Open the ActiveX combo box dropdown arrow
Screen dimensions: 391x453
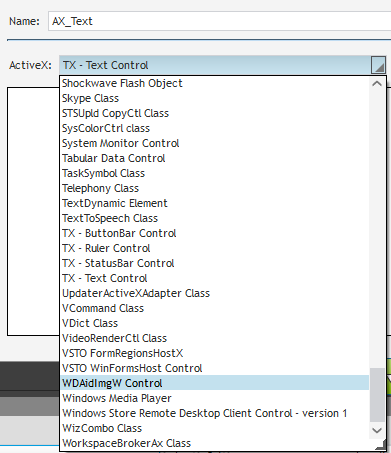tap(378, 65)
